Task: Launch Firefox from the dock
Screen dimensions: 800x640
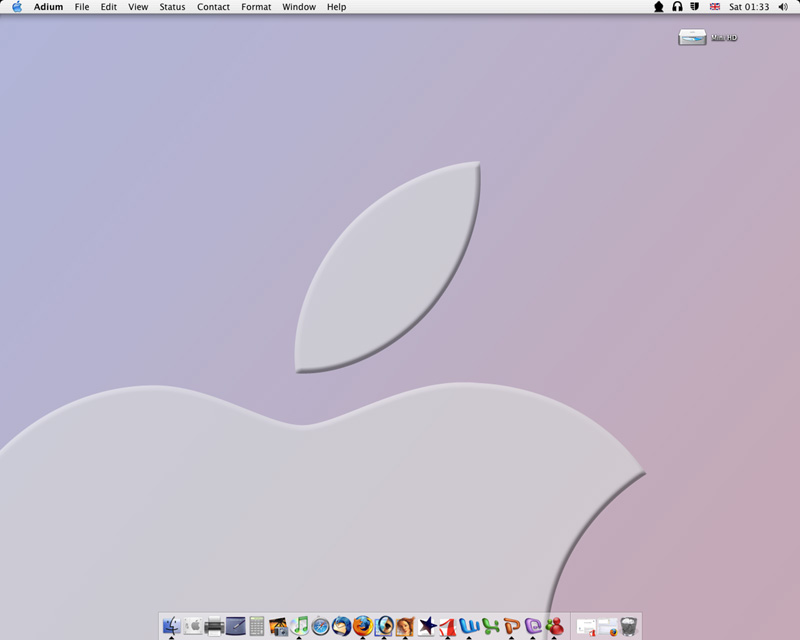Action: pyautogui.click(x=362, y=627)
